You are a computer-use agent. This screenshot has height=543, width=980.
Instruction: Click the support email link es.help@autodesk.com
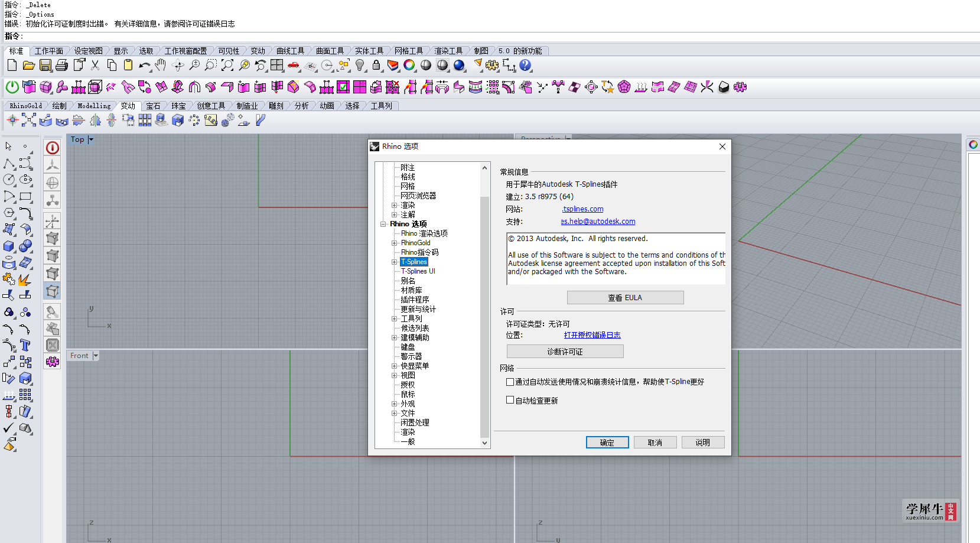(x=598, y=222)
